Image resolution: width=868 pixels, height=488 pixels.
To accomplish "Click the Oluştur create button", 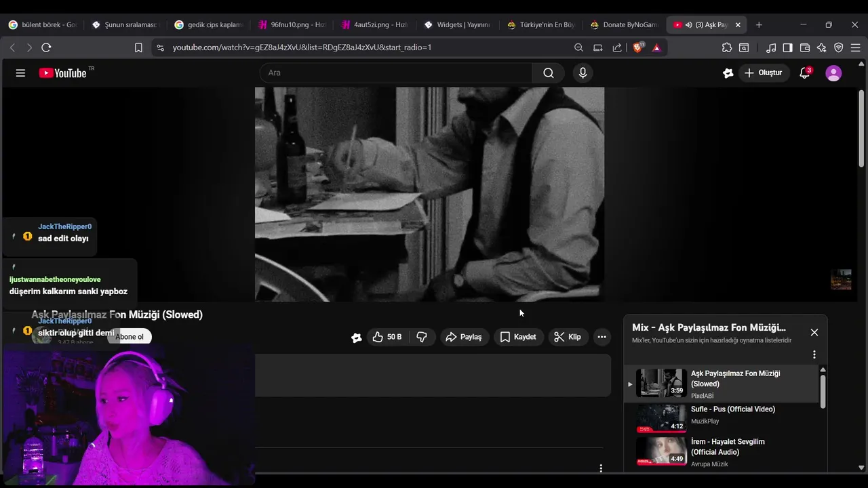I will pos(764,73).
